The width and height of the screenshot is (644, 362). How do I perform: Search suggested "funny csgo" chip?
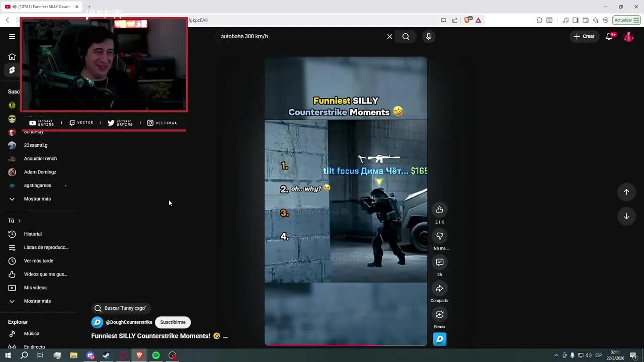coord(122,308)
